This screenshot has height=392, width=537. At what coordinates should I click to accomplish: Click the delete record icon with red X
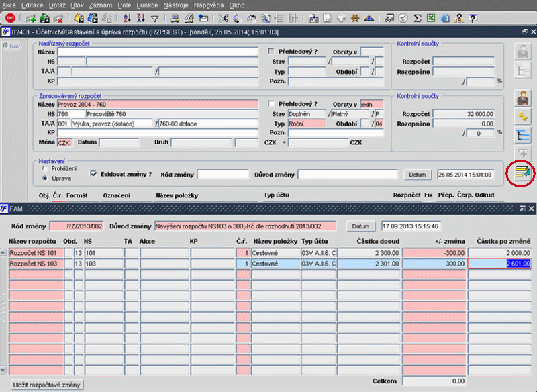click(x=58, y=18)
